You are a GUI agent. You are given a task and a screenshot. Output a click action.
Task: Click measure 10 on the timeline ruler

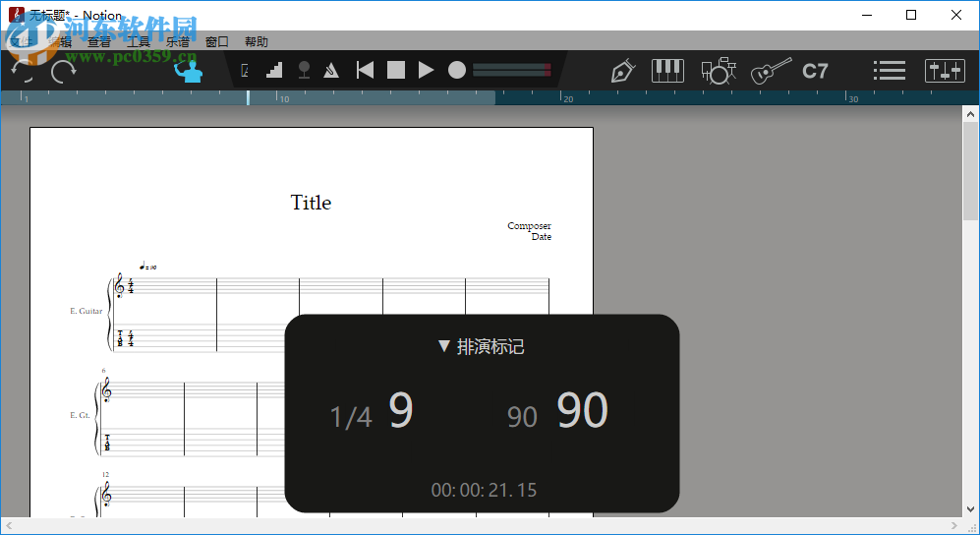click(284, 98)
